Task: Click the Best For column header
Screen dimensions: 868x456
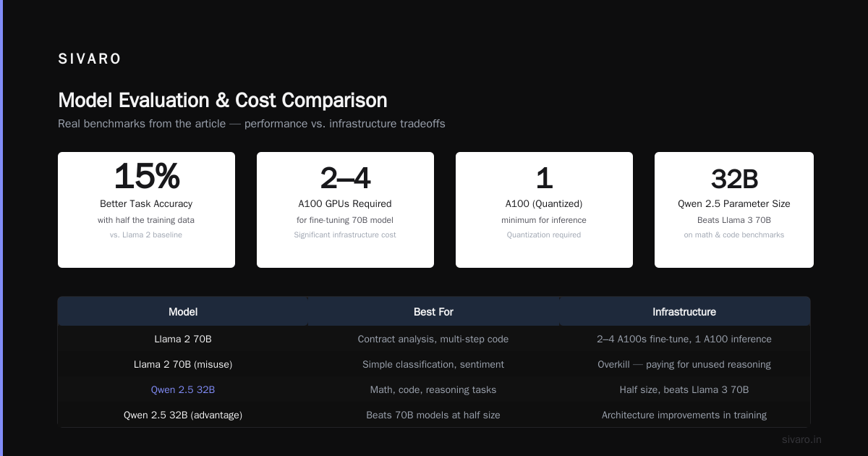Action: 434,312
